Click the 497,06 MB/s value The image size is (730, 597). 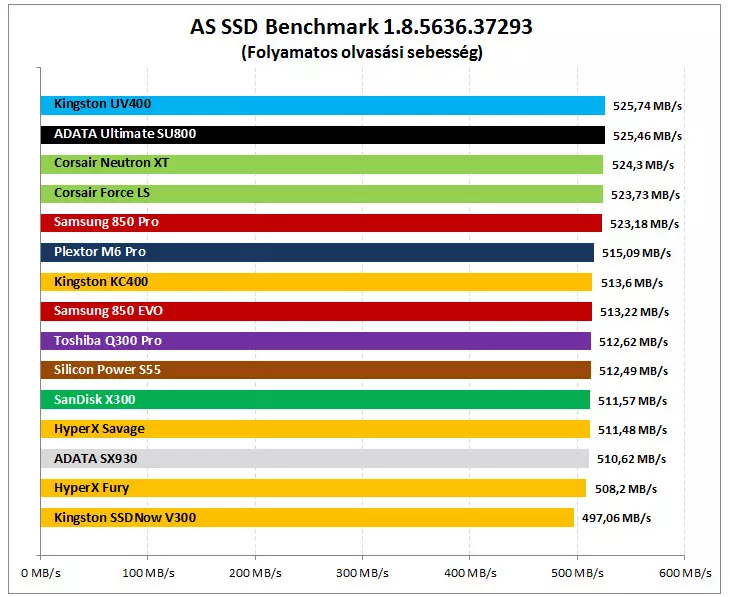(616, 518)
